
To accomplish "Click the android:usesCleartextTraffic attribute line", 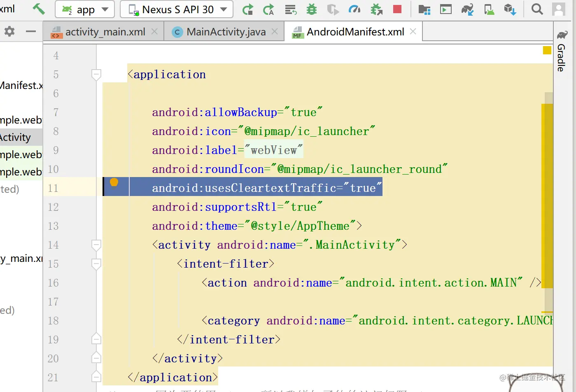I will pyautogui.click(x=267, y=188).
